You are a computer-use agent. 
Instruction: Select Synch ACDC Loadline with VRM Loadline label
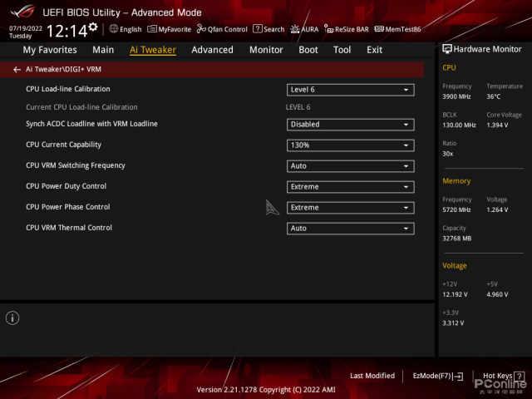[x=92, y=124]
